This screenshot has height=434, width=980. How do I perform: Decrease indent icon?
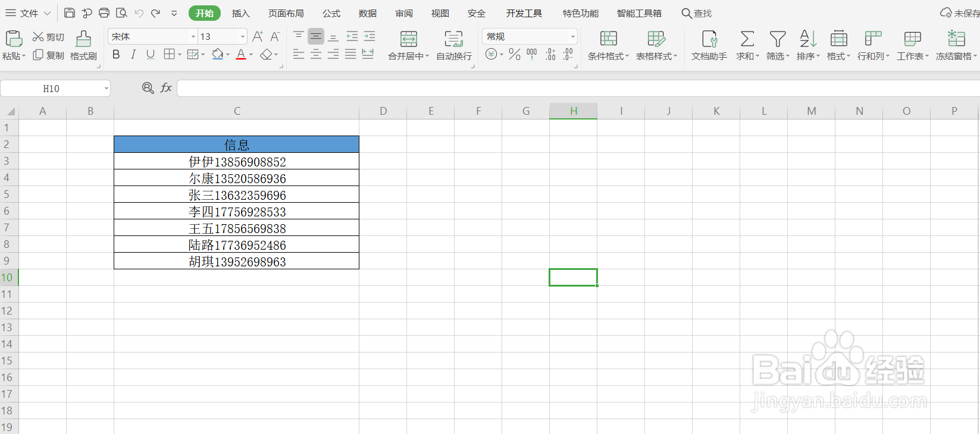click(352, 36)
